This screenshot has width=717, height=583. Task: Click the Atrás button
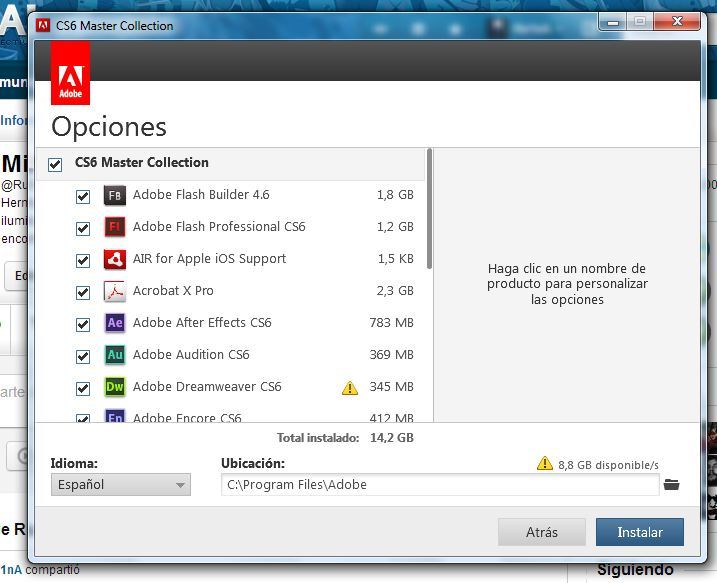point(542,532)
